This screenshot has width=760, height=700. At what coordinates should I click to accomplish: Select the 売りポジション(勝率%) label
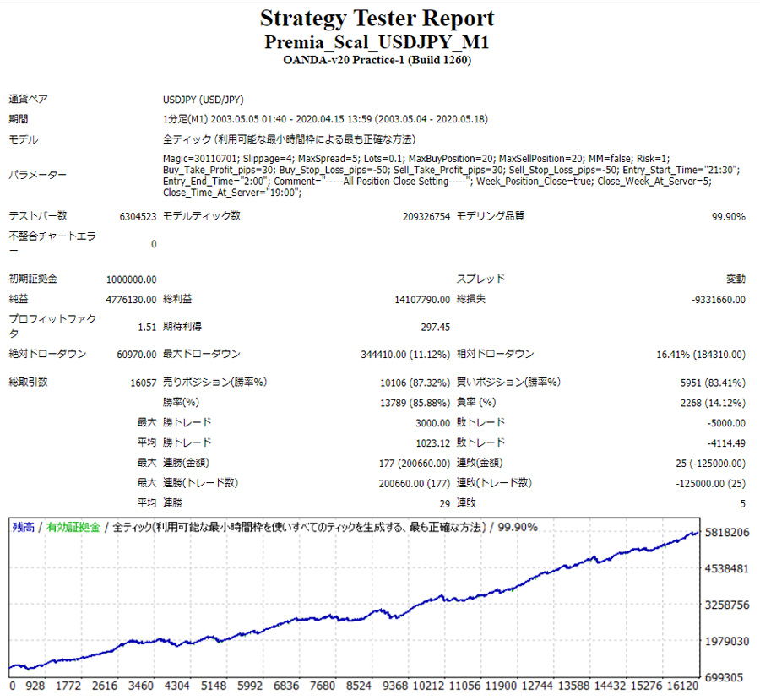point(214,382)
